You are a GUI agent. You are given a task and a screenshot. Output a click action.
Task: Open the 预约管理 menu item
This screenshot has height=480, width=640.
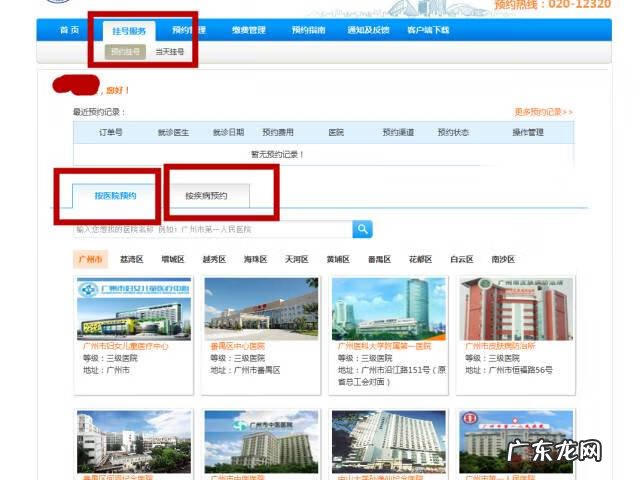point(189,30)
